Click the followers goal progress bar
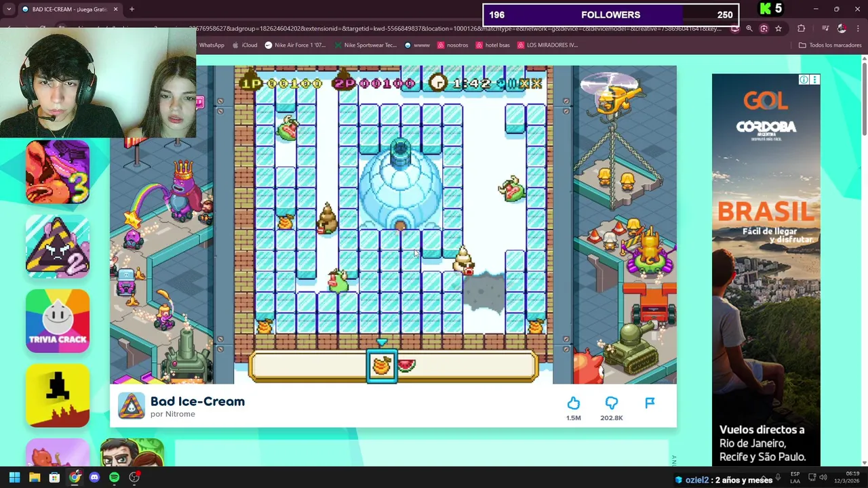 [x=610, y=15]
